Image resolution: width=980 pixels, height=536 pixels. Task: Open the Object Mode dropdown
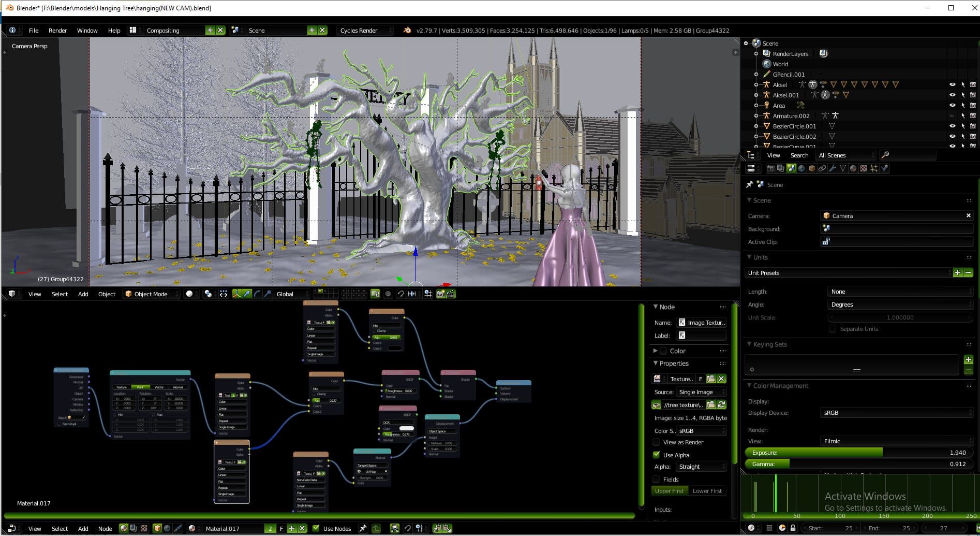click(151, 294)
